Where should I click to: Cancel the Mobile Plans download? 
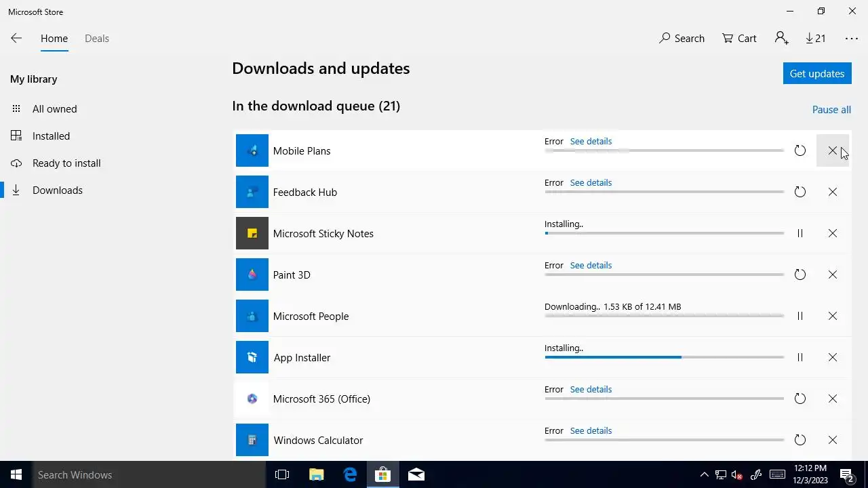point(833,150)
